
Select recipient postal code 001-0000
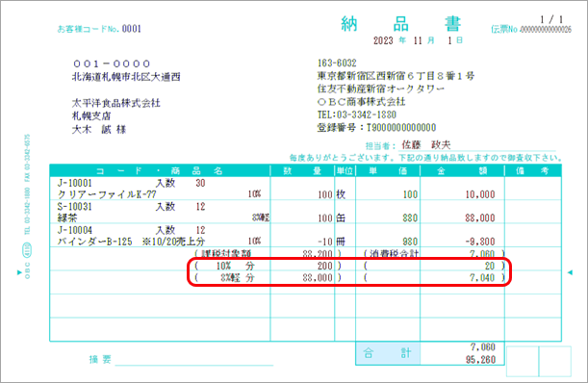(112, 64)
